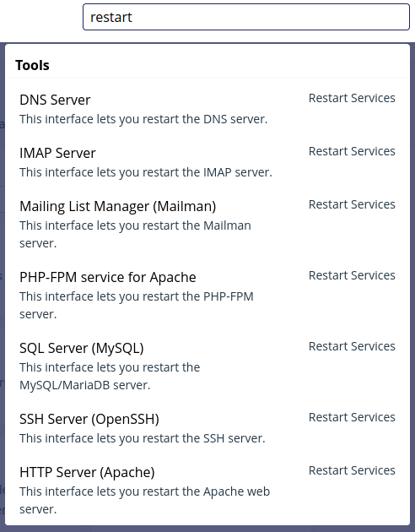The image size is (415, 532).
Task: Click the DNS server restart description text
Action: pyautogui.click(x=143, y=119)
